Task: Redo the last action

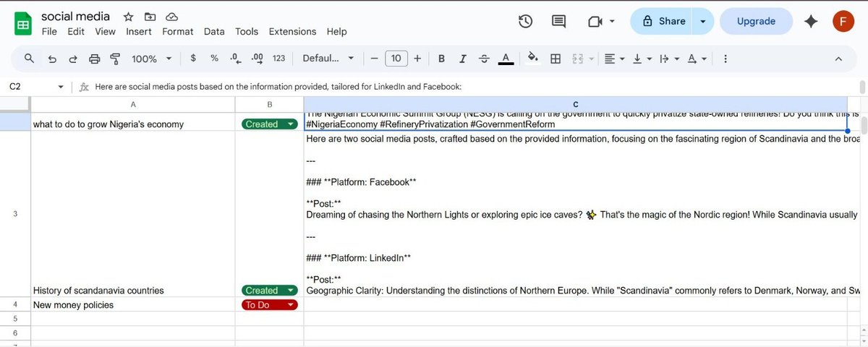Action: point(73,59)
